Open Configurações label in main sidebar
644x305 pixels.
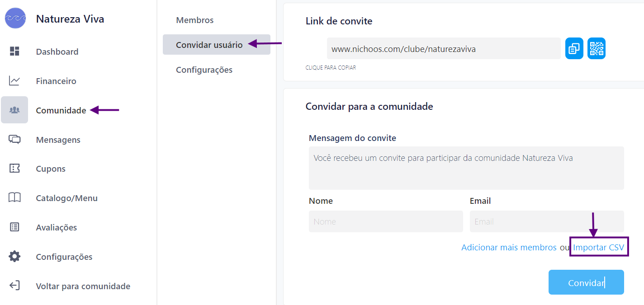tap(64, 257)
